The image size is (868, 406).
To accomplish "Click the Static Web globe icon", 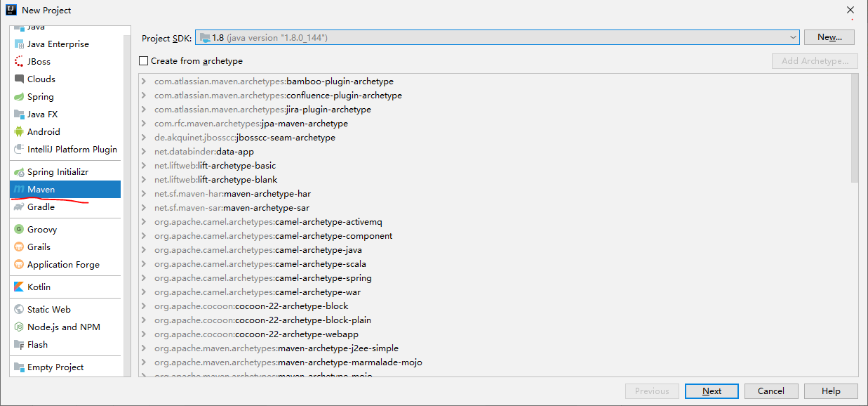I will click(19, 310).
